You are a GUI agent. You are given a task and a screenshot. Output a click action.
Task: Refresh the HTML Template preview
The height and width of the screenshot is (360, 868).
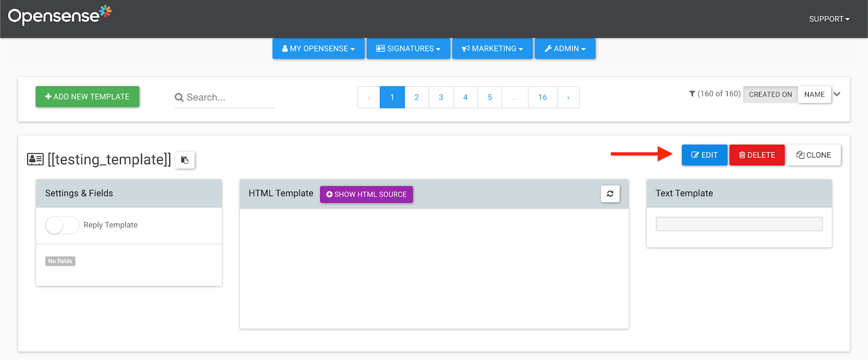pyautogui.click(x=610, y=194)
